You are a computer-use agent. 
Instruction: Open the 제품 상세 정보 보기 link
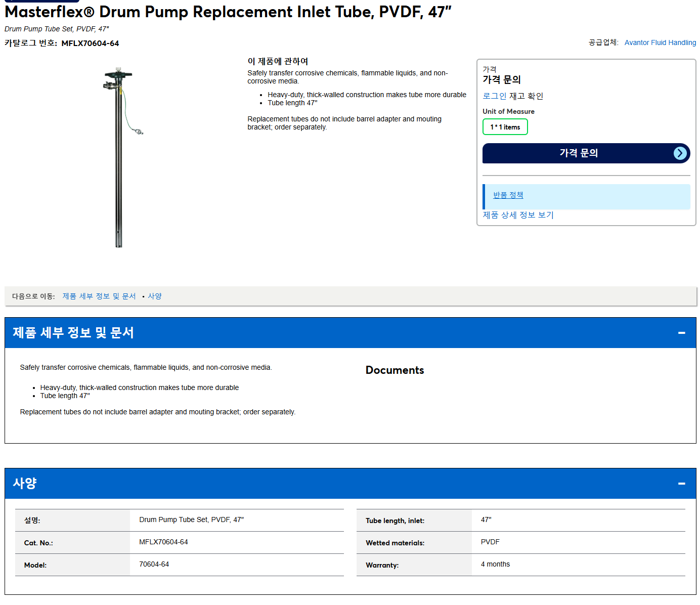(518, 215)
